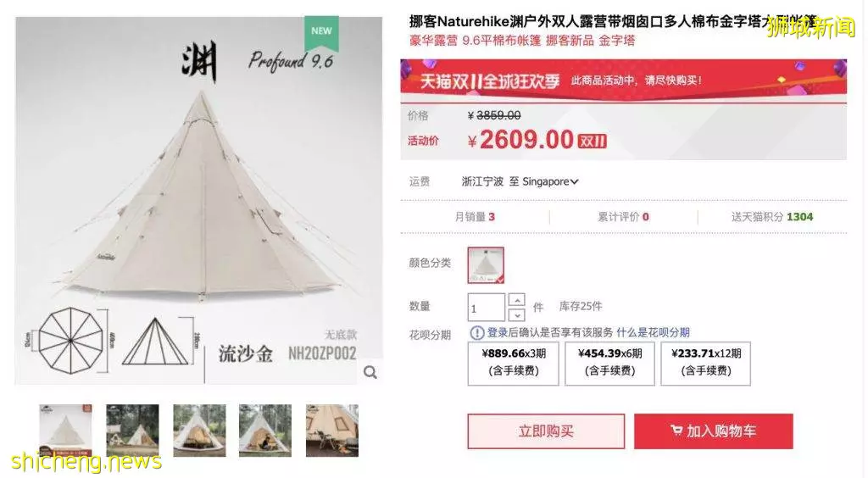
Task: Select the first white tent thumbnail
Action: click(65, 431)
